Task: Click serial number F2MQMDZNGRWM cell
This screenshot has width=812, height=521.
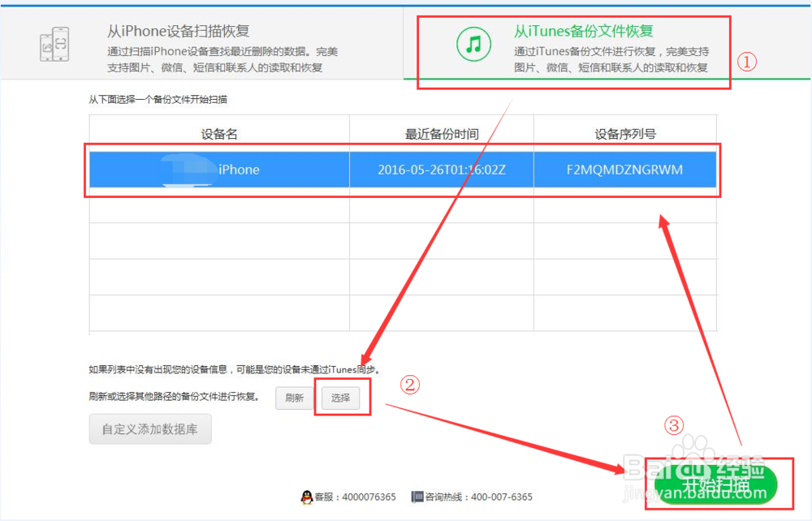Action: pos(624,170)
